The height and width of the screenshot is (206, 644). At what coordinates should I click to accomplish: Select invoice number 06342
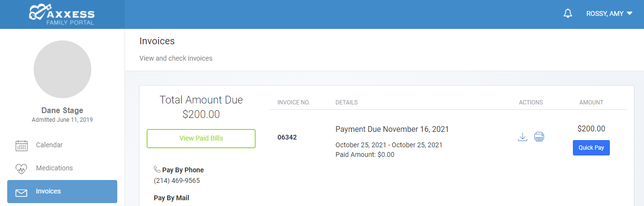(287, 137)
